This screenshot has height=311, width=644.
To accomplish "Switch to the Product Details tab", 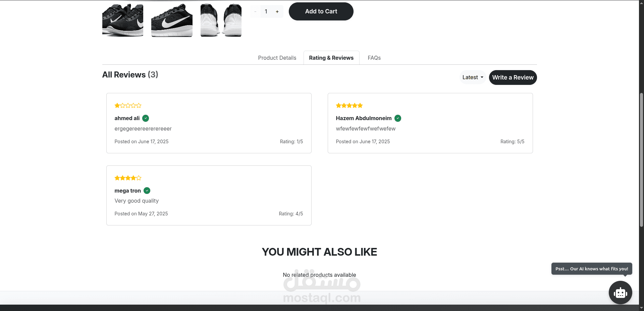I will click(277, 58).
